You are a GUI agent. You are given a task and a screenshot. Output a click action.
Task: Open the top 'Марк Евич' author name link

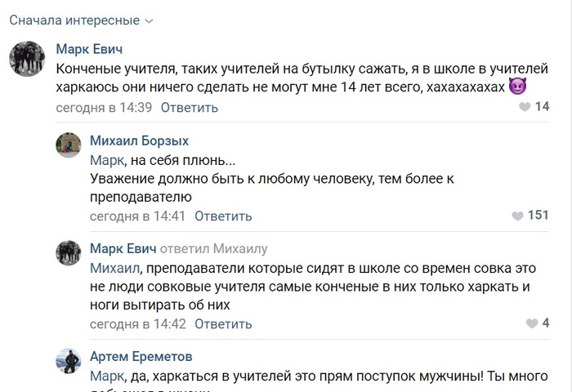point(91,49)
